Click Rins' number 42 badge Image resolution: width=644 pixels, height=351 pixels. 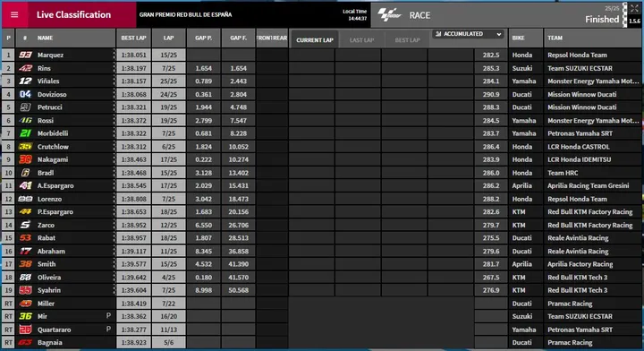tap(25, 68)
